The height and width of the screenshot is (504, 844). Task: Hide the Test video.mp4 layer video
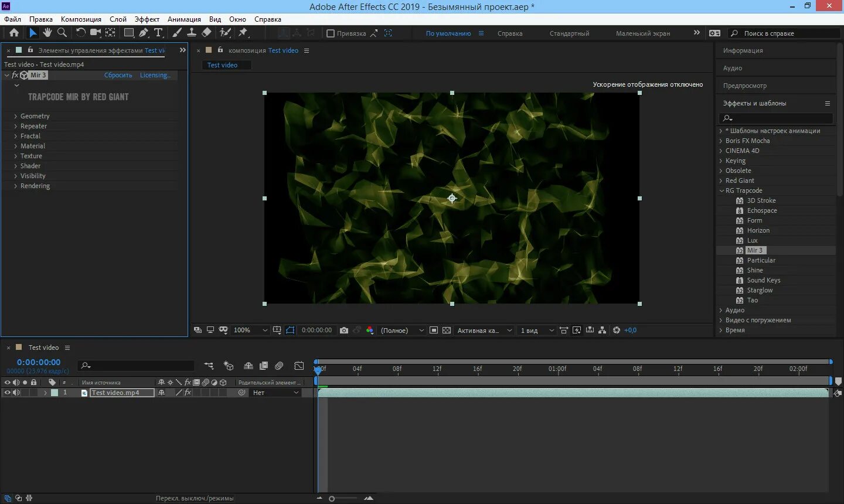8,393
